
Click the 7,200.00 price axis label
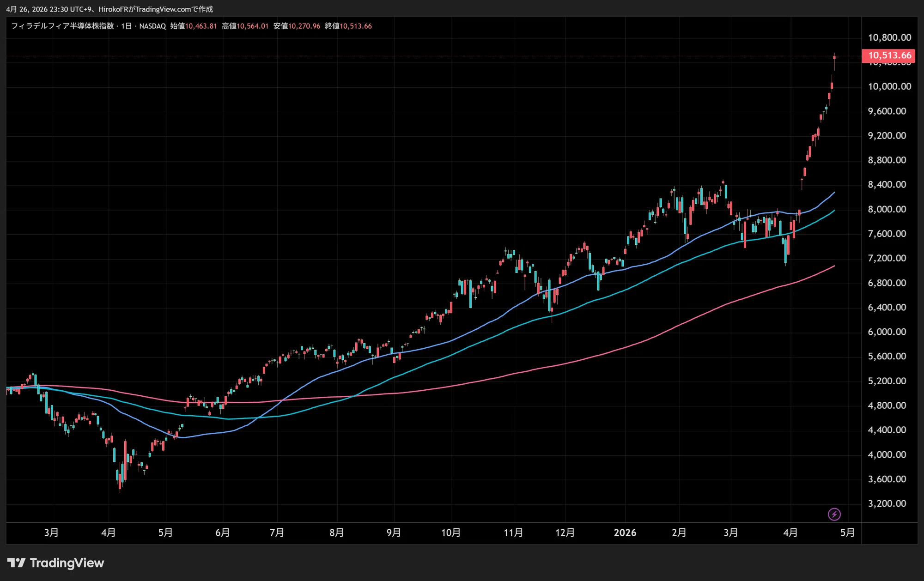887,258
